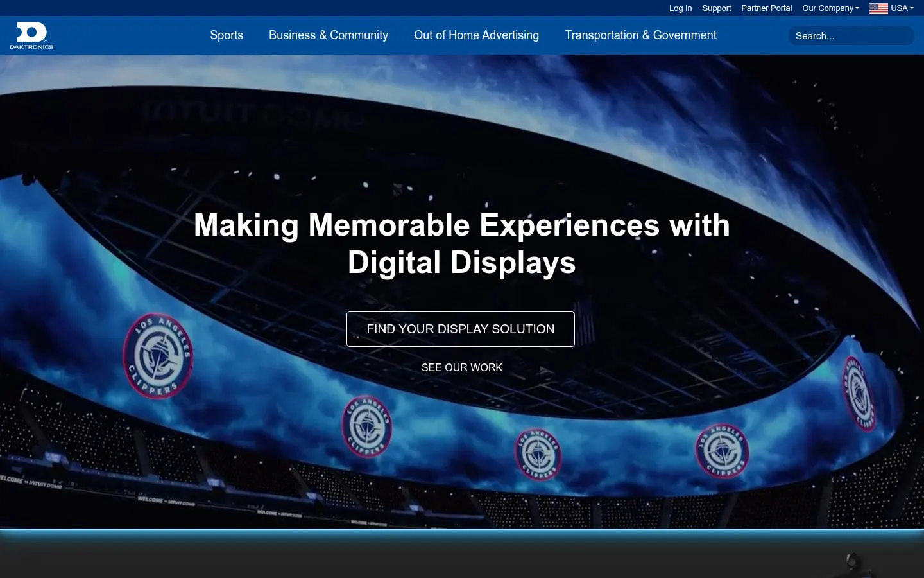Screen dimensions: 924x578
Task: Go to the Log In page
Action: 680,8
